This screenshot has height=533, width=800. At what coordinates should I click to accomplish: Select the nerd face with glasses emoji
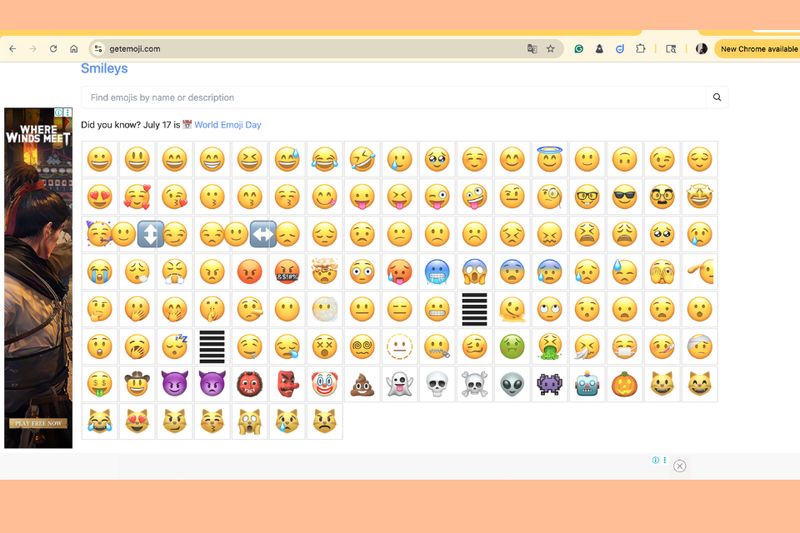587,197
